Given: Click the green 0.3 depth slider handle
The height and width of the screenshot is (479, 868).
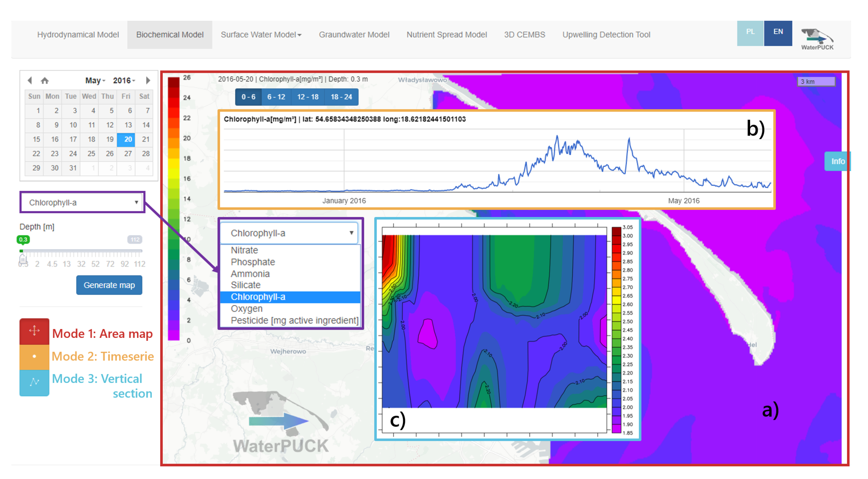Looking at the screenshot, I should point(23,240).
